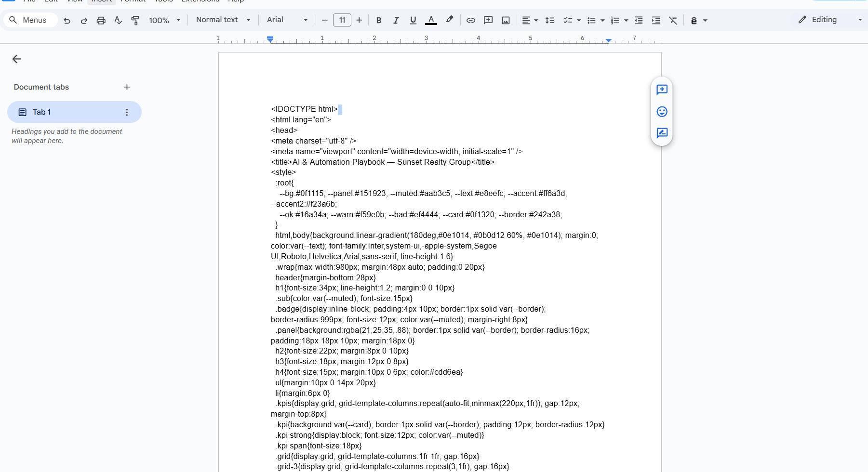Increase font size with plus button
The image size is (868, 472).
click(359, 20)
